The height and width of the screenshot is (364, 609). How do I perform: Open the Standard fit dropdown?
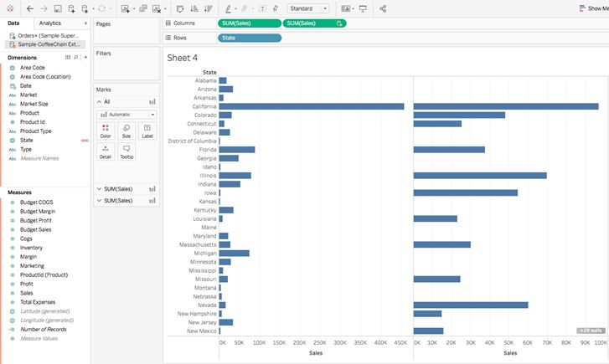click(x=308, y=8)
